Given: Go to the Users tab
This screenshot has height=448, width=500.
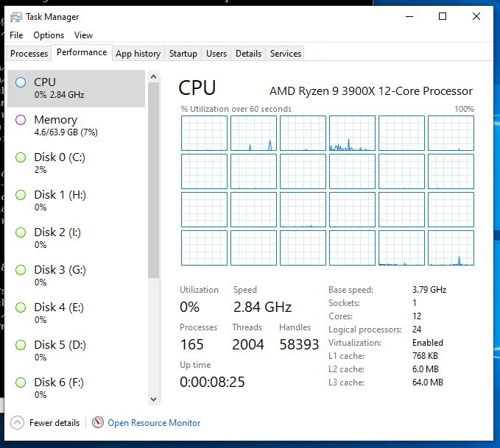Looking at the screenshot, I should click(x=216, y=54).
